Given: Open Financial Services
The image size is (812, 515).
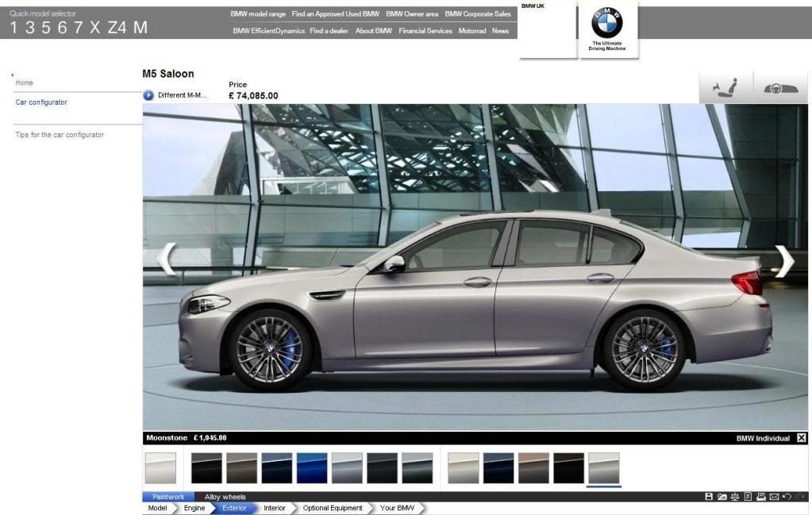Looking at the screenshot, I should (425, 31).
